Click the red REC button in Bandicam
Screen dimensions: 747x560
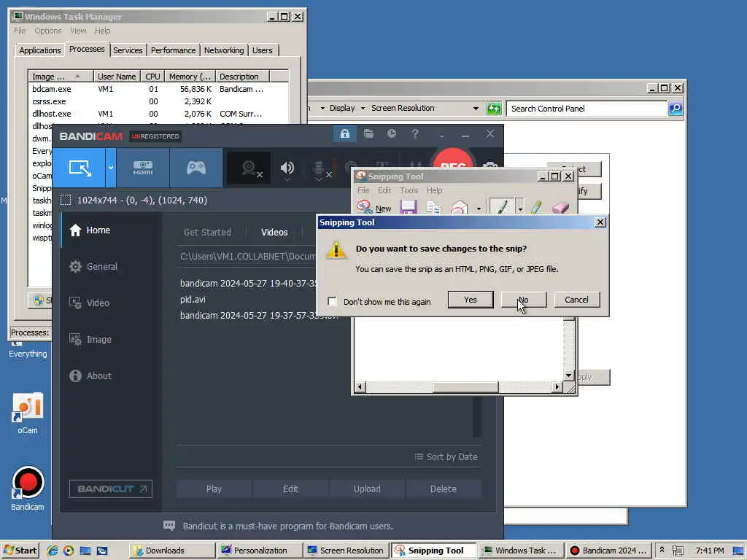pos(453,160)
